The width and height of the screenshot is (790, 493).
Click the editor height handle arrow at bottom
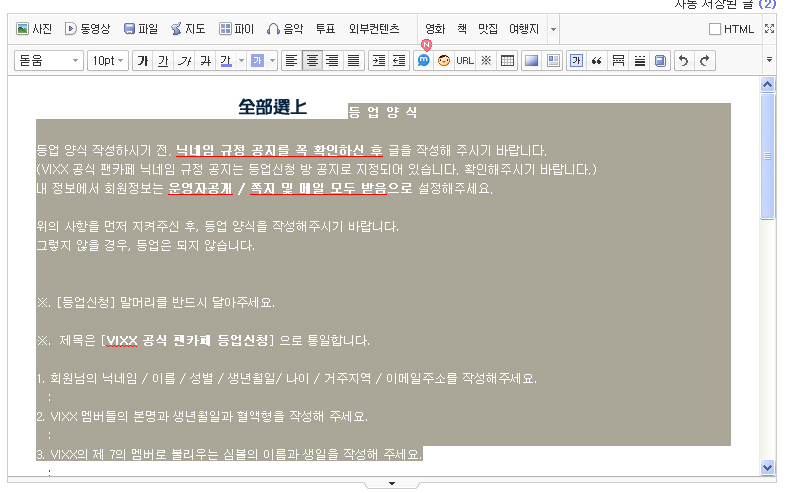[x=391, y=483]
